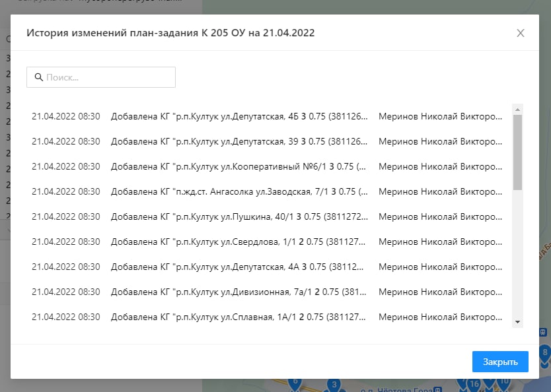Focus the Поиск search input field
The image size is (551, 392).
pos(106,77)
